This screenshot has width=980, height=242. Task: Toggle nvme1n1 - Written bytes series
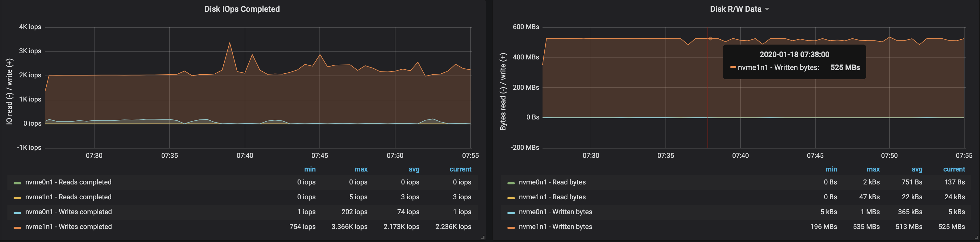coord(555,227)
